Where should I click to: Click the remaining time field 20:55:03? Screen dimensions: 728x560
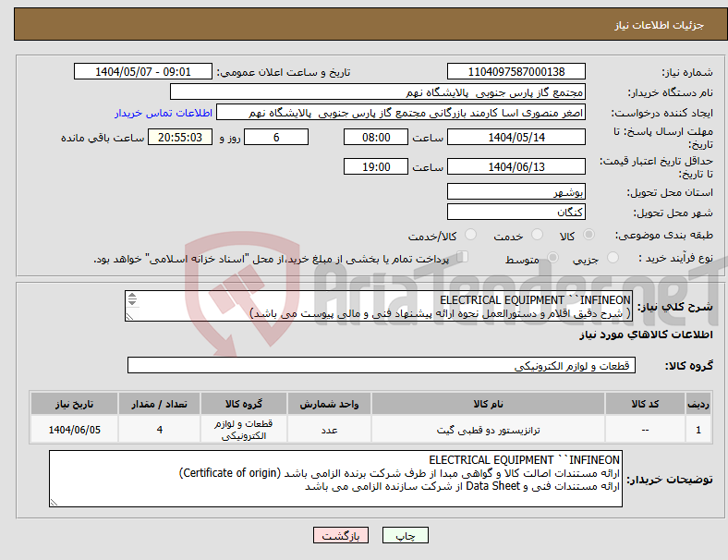click(180, 138)
